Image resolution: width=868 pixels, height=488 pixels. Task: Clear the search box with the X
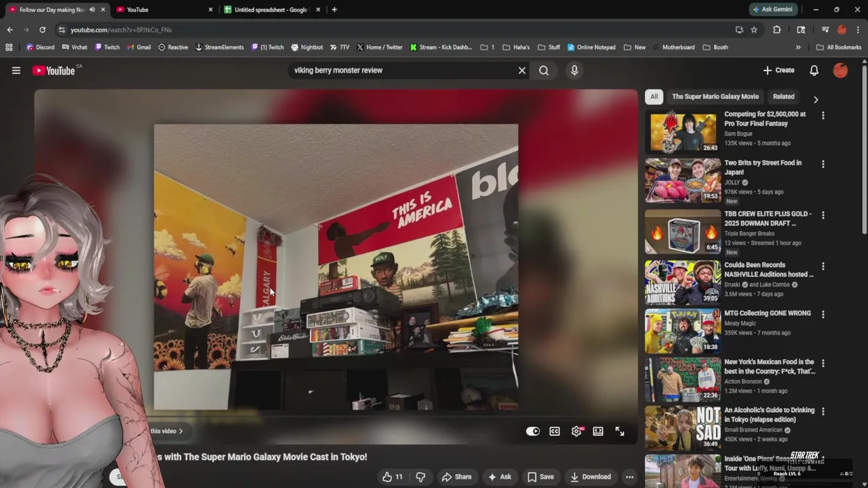pos(522,70)
